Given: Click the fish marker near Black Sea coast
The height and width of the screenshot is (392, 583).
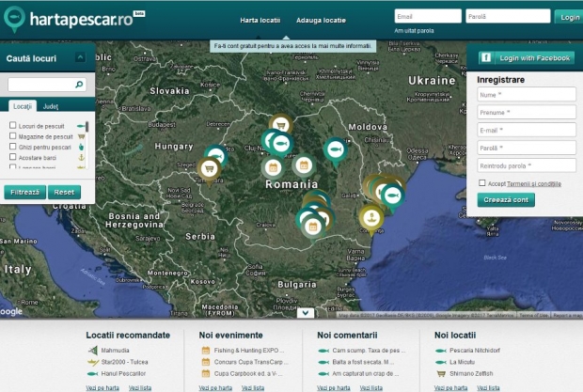Looking at the screenshot, I should [x=392, y=196].
